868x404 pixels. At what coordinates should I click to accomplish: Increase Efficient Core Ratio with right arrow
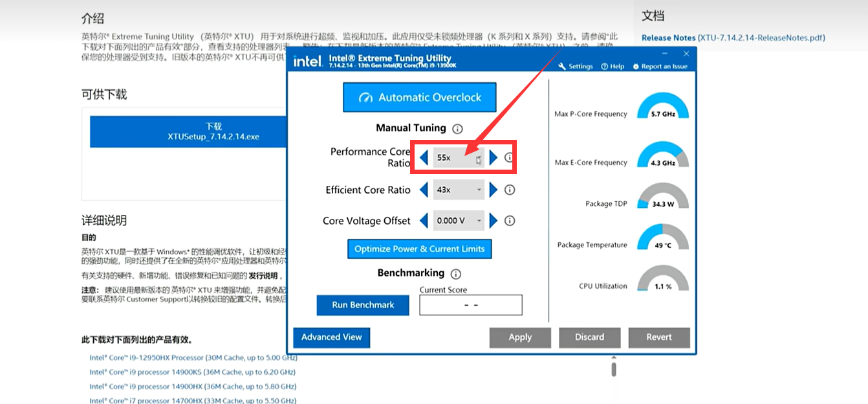(x=494, y=190)
